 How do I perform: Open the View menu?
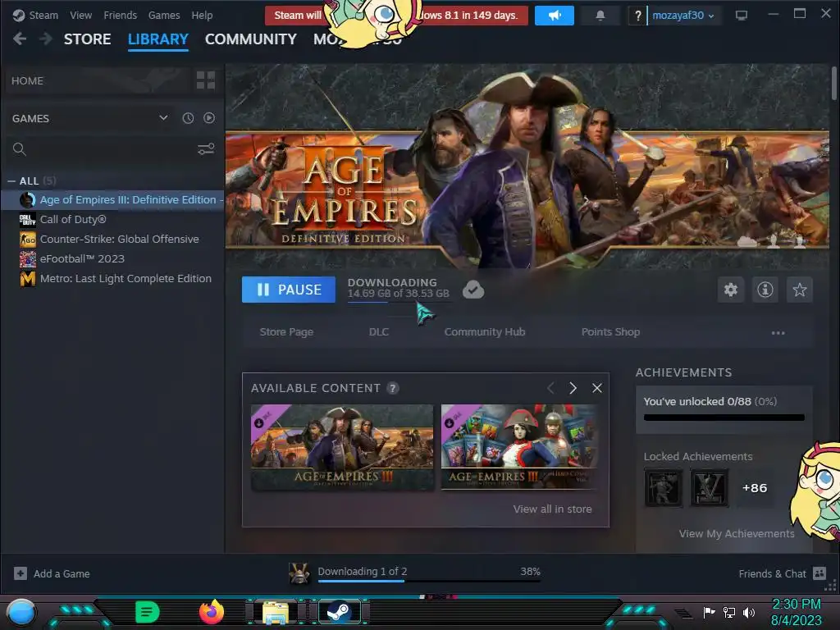point(81,15)
